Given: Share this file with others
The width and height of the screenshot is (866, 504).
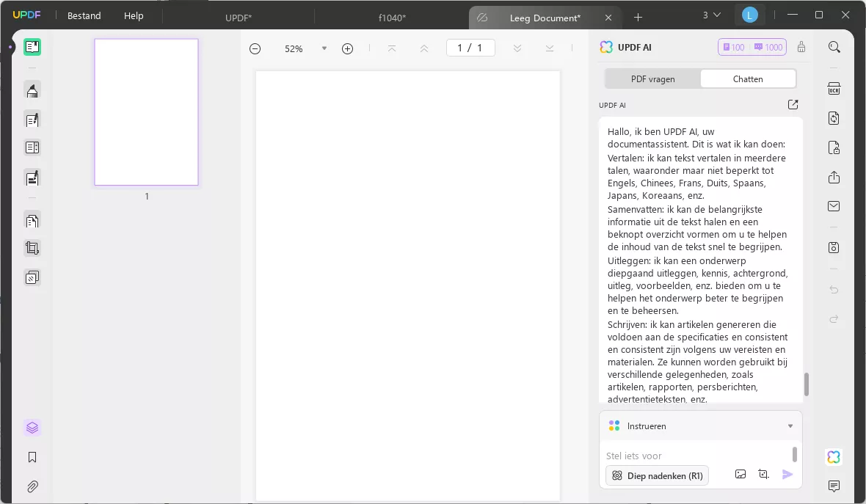Looking at the screenshot, I should (834, 178).
